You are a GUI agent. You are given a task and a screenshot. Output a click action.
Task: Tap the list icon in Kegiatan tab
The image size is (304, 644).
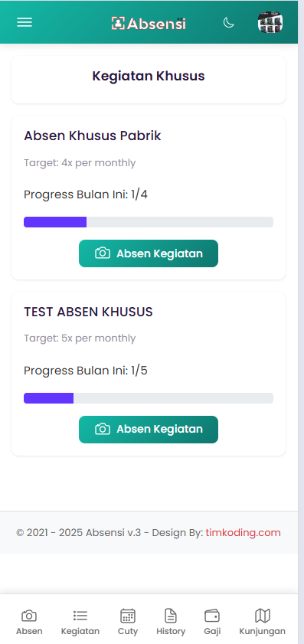point(80,615)
